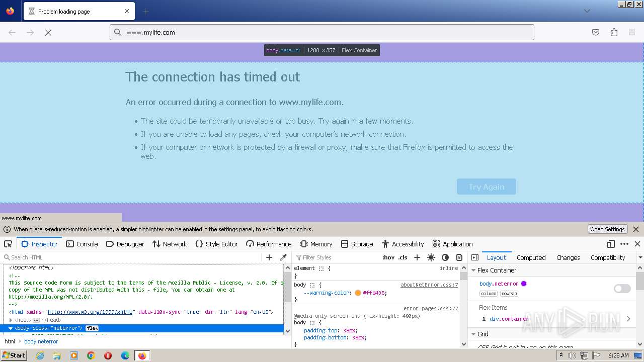Expand the head node in HTML tree
The width and height of the screenshot is (644, 362).
11,320
